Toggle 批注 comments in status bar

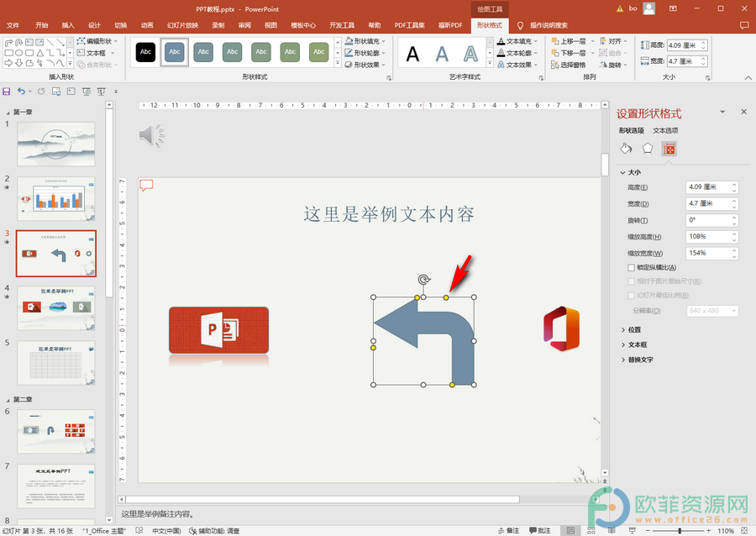pos(540,531)
